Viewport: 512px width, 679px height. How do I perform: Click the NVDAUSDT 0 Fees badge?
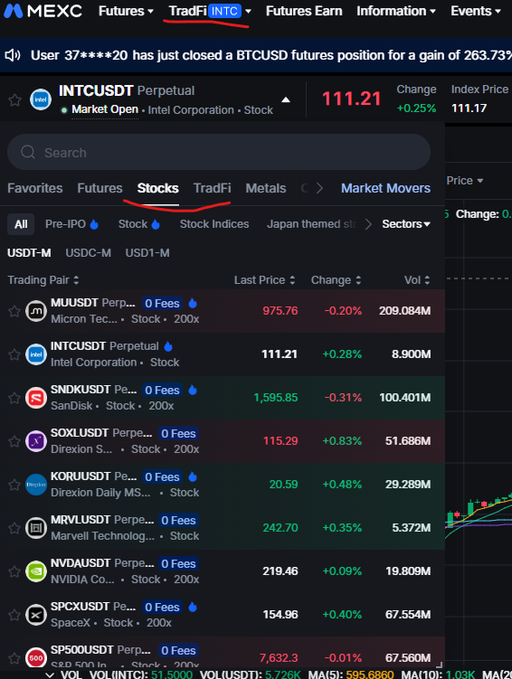[178, 563]
